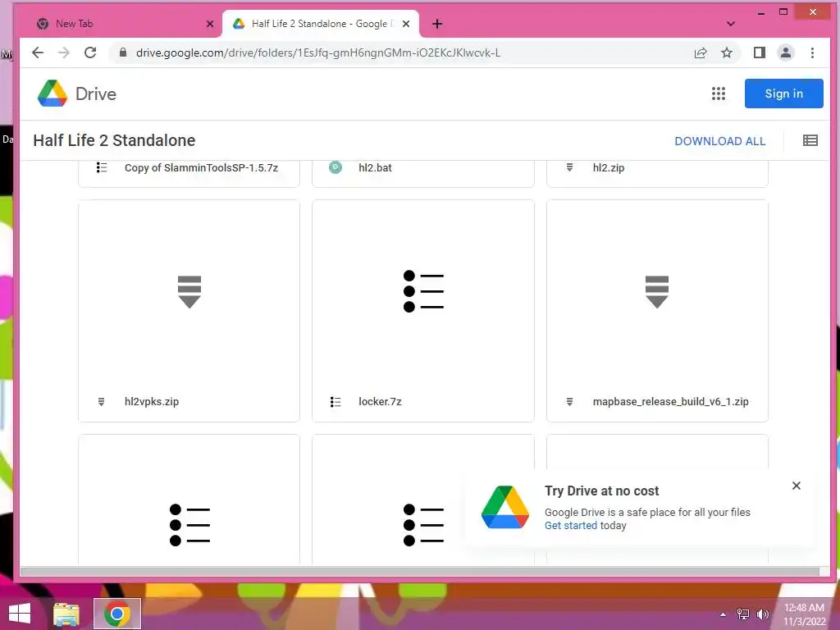Click the Drive logo in the promo popup
The image size is (840, 630).
click(x=505, y=507)
